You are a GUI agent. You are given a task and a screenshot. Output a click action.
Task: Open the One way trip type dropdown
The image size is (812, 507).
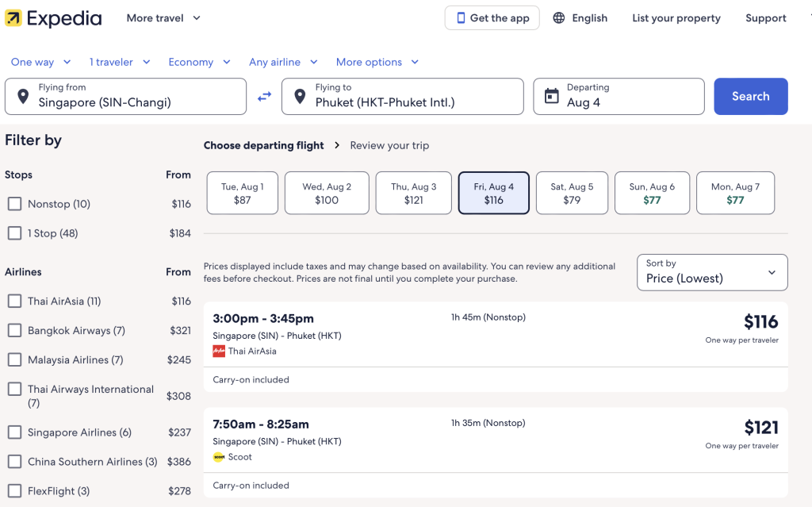pos(41,62)
